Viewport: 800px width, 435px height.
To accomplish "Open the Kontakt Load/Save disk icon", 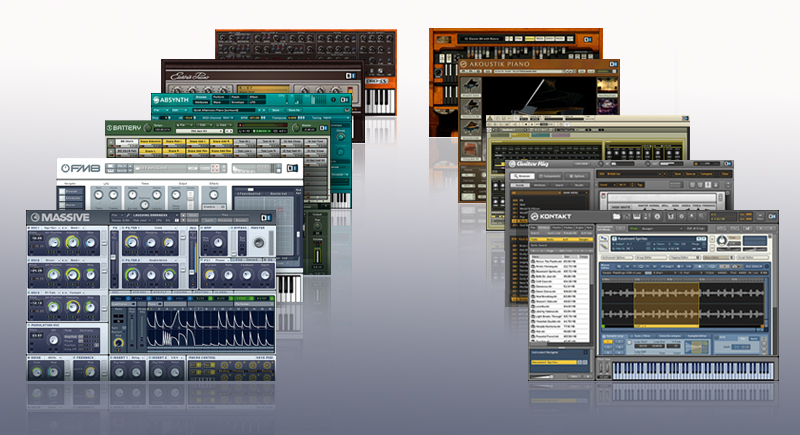I will pyautogui.click(x=670, y=216).
